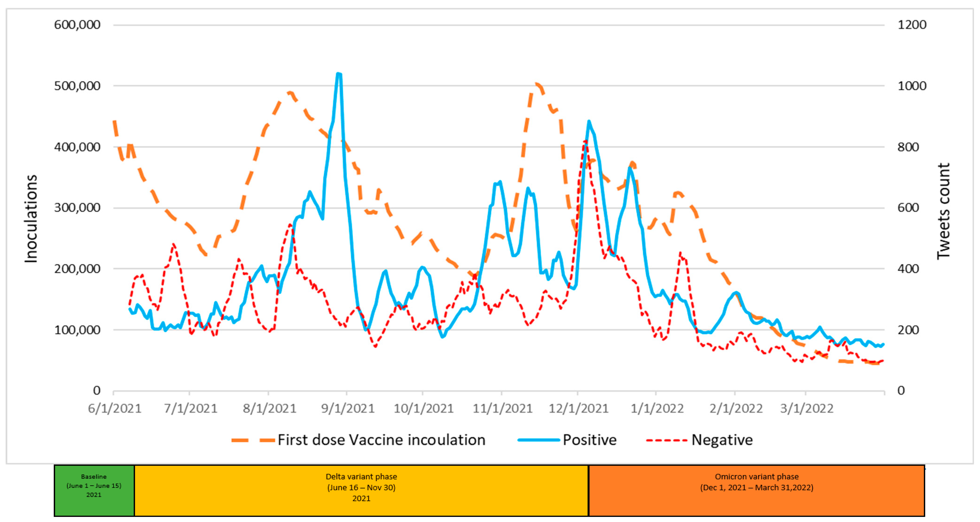The width and height of the screenshot is (980, 522).
Task: Click the 9/1/2021 x-axis date label
Action: click(348, 409)
